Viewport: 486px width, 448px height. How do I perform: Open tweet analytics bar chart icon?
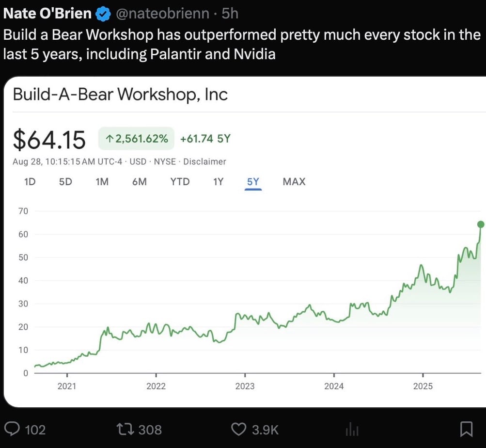(x=351, y=429)
